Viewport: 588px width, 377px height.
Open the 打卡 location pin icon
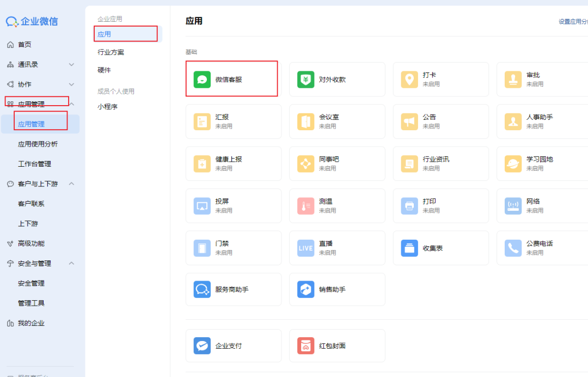(409, 80)
